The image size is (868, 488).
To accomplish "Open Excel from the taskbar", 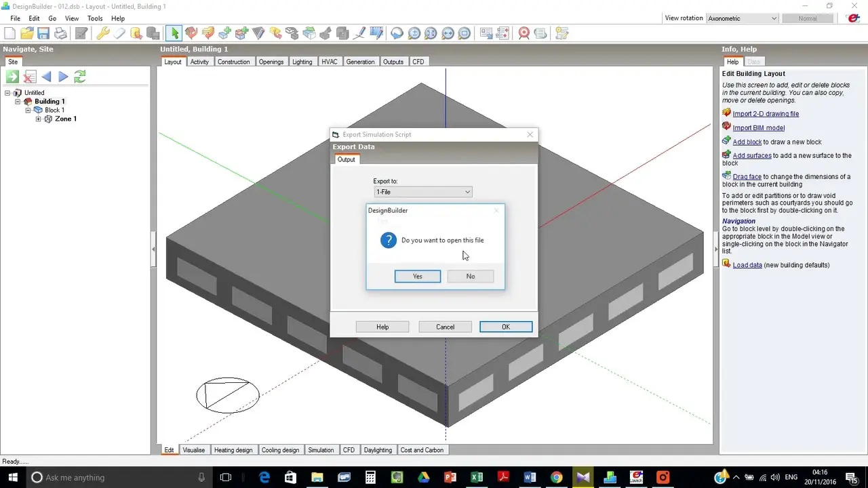I will [477, 477].
